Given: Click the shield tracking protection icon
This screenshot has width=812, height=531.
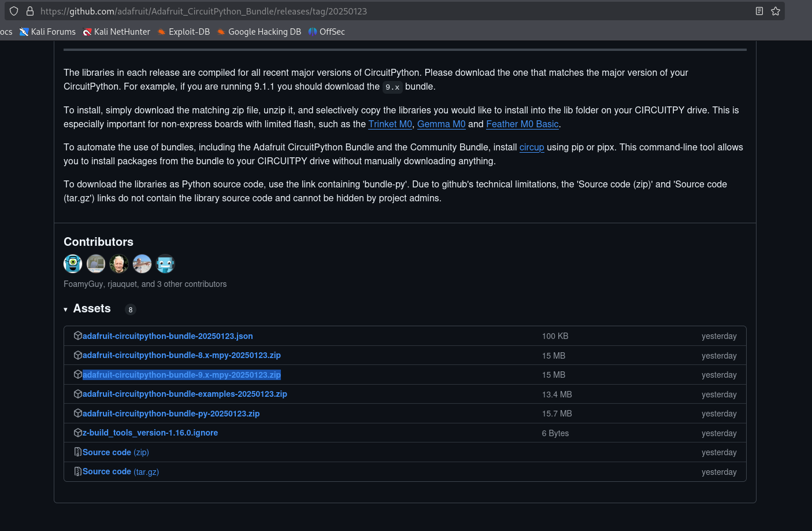Looking at the screenshot, I should 14,11.
